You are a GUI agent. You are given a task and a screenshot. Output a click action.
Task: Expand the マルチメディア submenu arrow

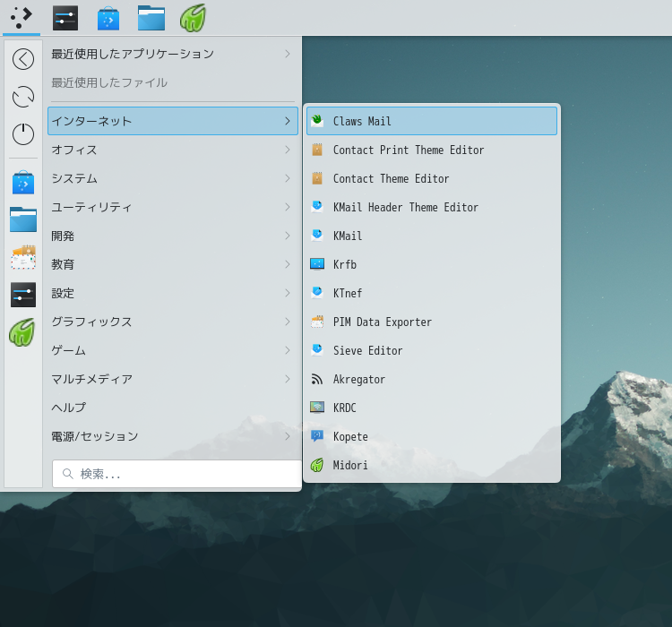pos(288,379)
